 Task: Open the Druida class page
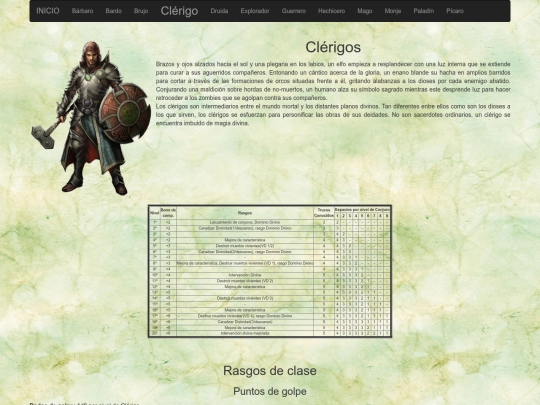[219, 11]
